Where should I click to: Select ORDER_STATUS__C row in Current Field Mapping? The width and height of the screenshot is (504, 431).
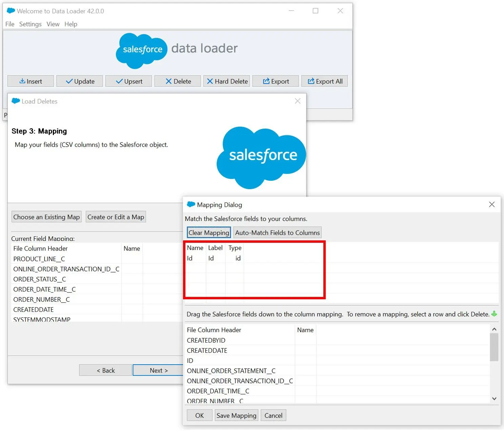(97, 279)
